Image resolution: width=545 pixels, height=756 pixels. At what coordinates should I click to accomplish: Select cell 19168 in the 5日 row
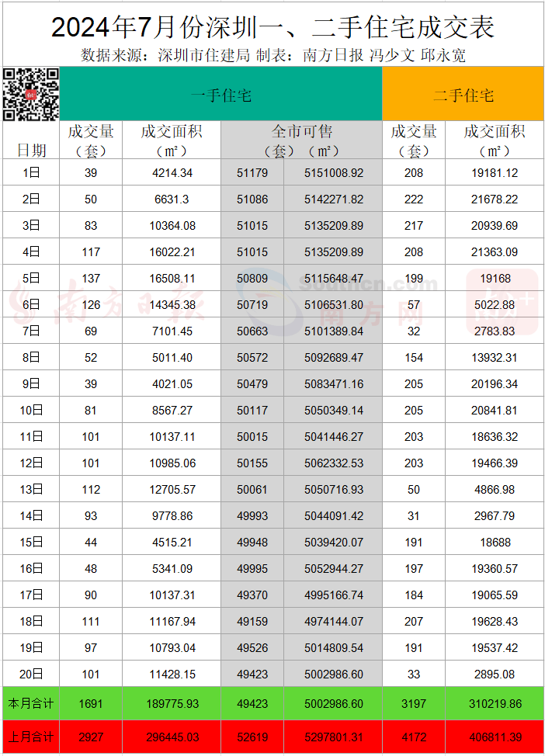pyautogui.click(x=495, y=278)
